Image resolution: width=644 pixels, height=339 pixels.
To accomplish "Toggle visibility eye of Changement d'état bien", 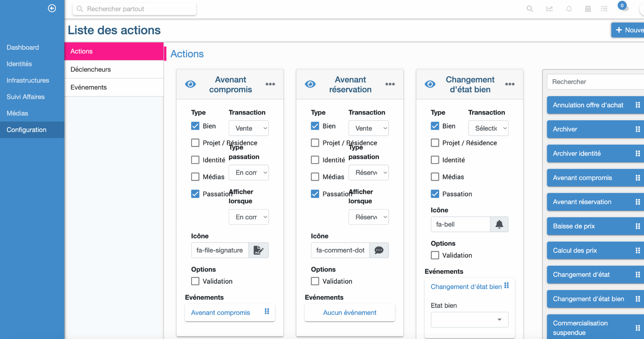I will [x=430, y=84].
